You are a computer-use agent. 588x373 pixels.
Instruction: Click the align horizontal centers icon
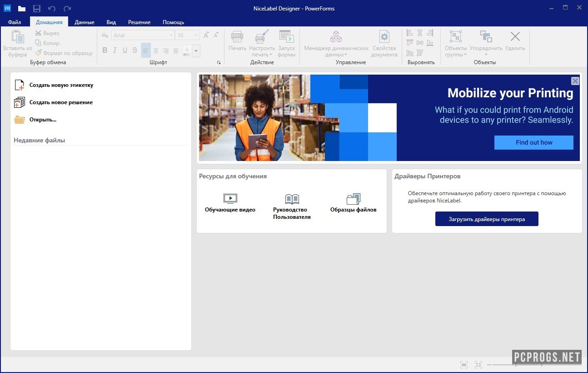420,33
